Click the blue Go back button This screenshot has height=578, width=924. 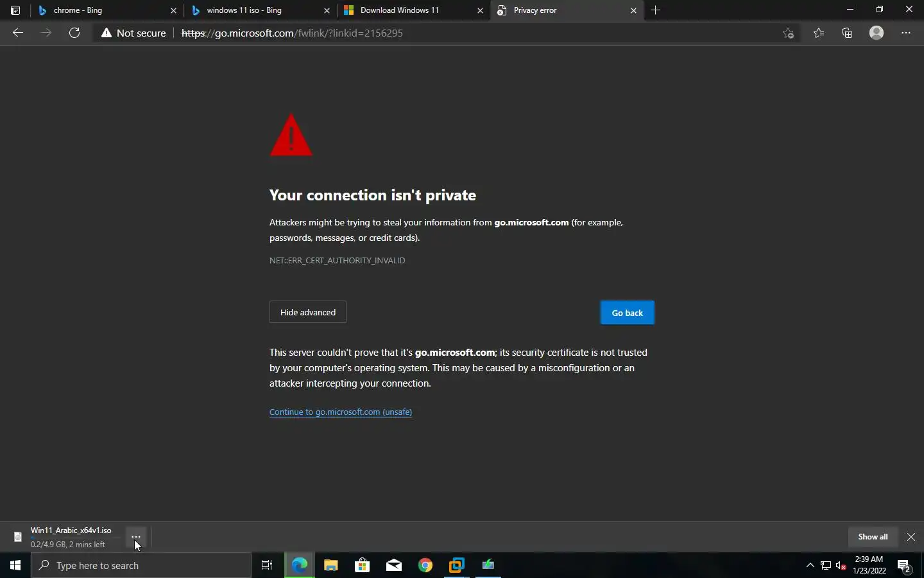pos(627,313)
